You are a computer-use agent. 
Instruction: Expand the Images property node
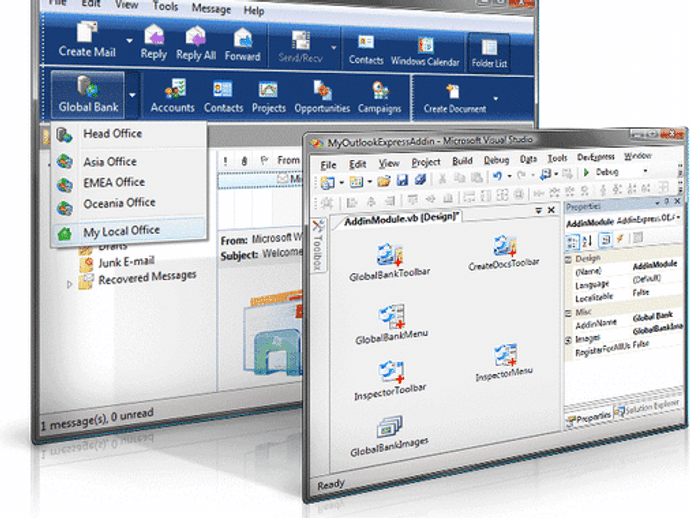click(569, 340)
